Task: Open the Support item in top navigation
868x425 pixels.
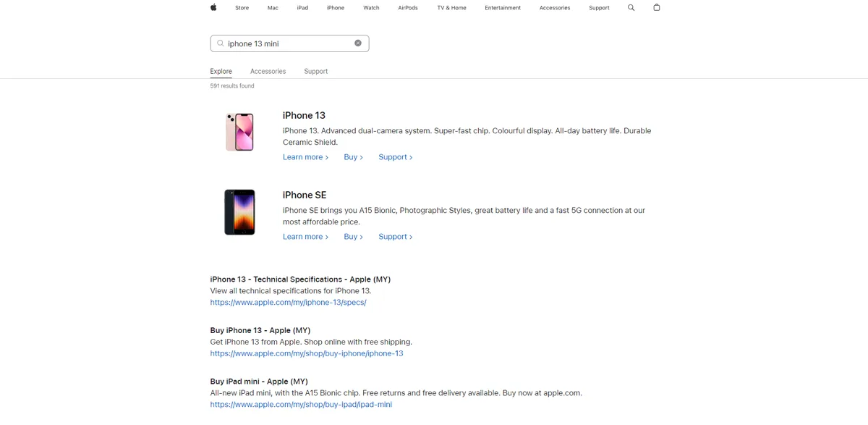Action: [599, 8]
